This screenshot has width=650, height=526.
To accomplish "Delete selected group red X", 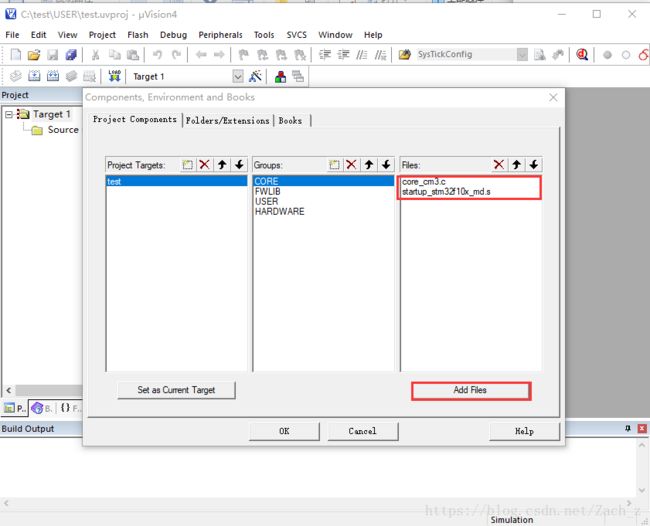I will coord(351,165).
